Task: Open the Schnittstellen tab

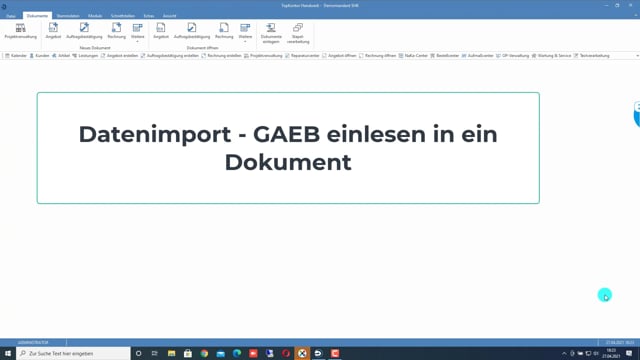Action: (x=123, y=16)
